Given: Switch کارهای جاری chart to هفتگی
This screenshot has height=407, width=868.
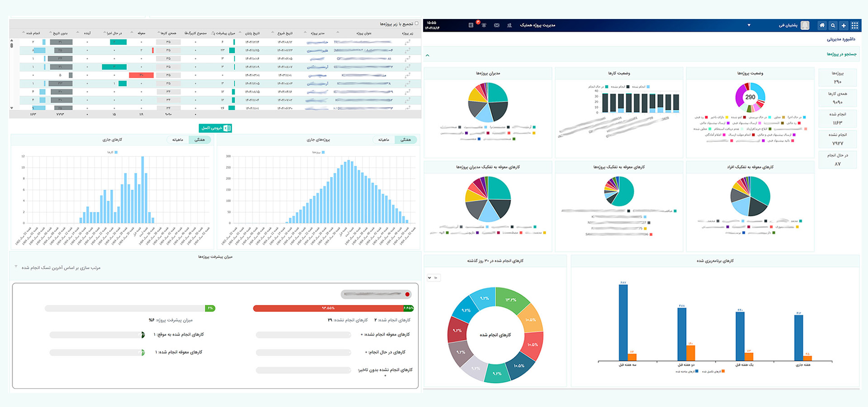Looking at the screenshot, I should pyautogui.click(x=199, y=140).
